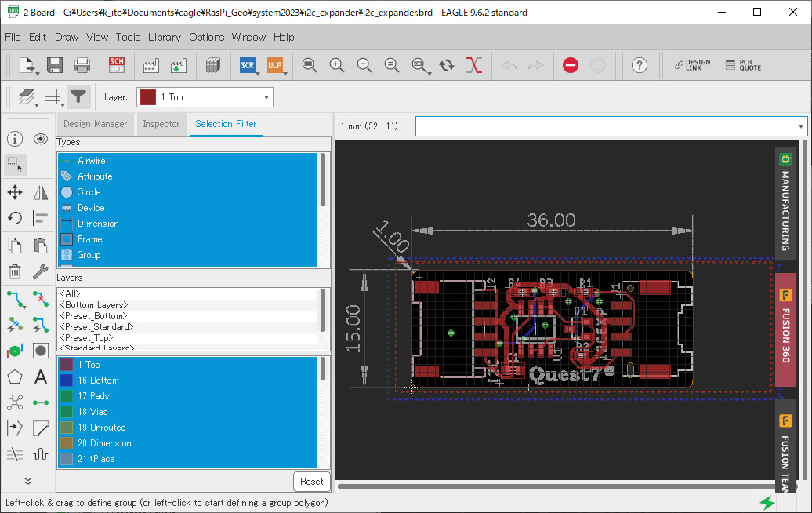
Task: Toggle the 18 Vias layer row
Action: click(187, 412)
